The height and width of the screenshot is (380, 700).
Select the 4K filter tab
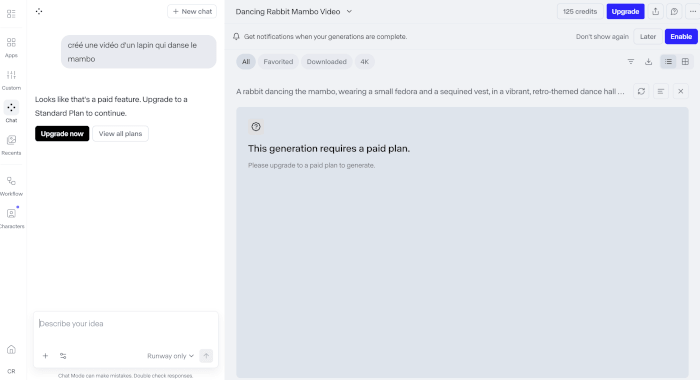click(x=364, y=62)
